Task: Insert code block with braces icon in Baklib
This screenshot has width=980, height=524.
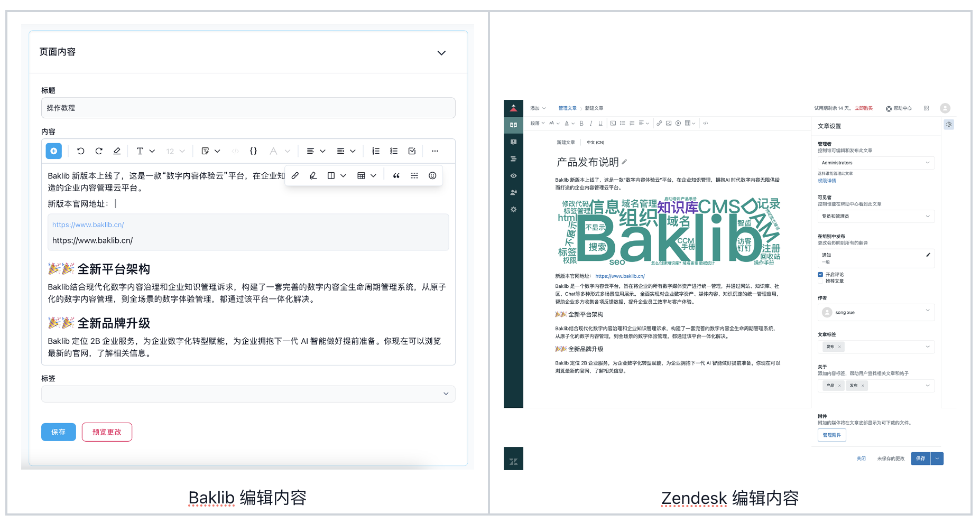Action: tap(253, 151)
